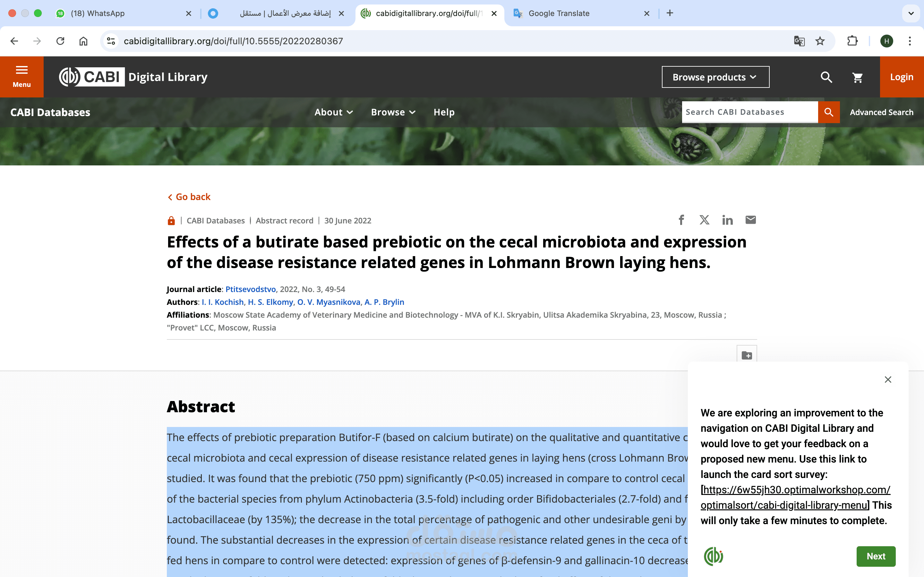Expand the About menu
This screenshot has width=924, height=577.
coord(333,112)
